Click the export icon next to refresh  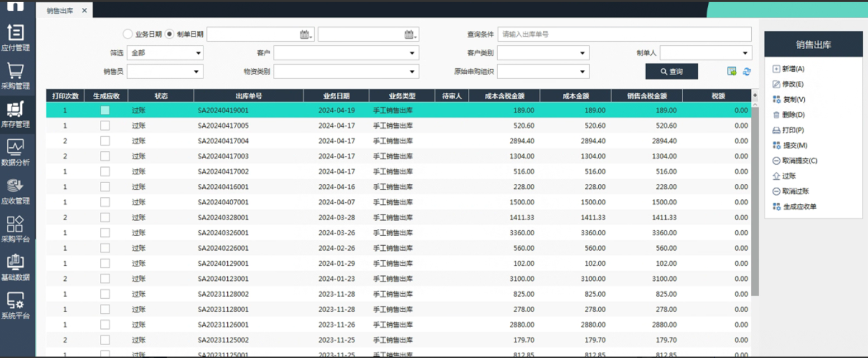click(x=732, y=71)
